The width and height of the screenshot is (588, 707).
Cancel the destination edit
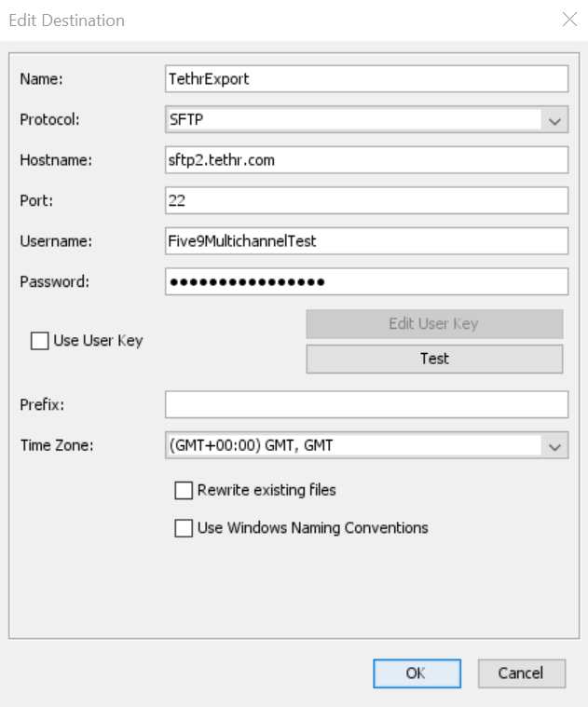522,673
